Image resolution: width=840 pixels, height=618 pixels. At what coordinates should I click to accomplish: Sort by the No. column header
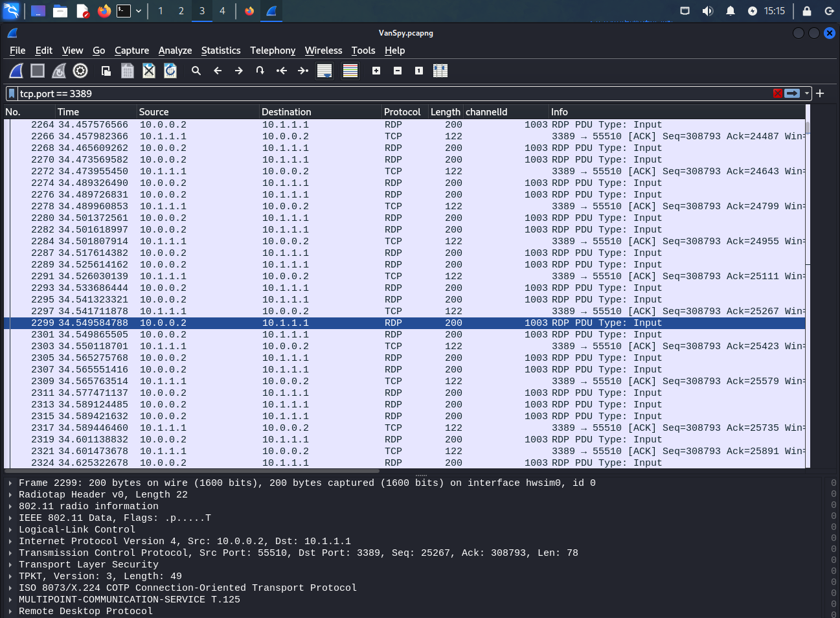pyautogui.click(x=30, y=112)
